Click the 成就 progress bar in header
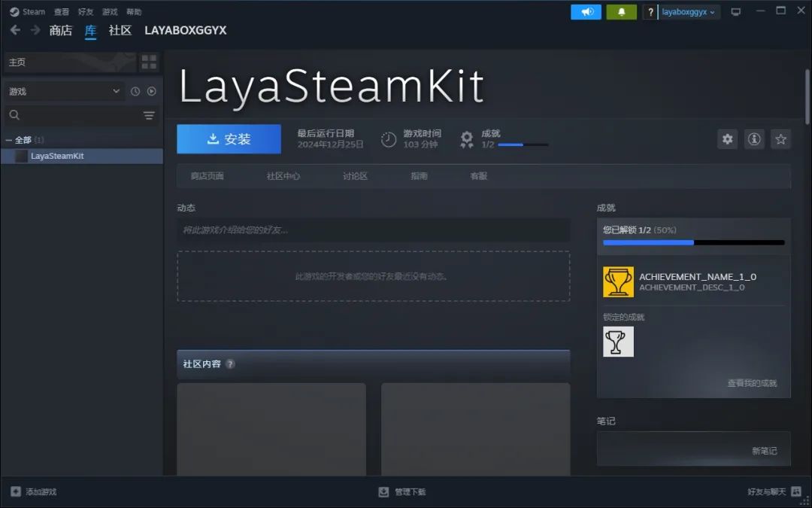The height and width of the screenshot is (508, 812). tap(523, 144)
